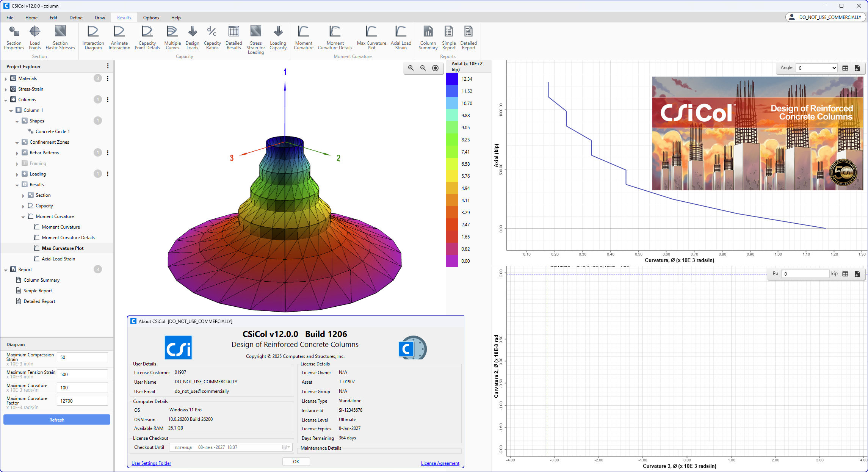Open Section Elastic Stresses
Viewport: 868px width, 472px height.
(x=60, y=37)
